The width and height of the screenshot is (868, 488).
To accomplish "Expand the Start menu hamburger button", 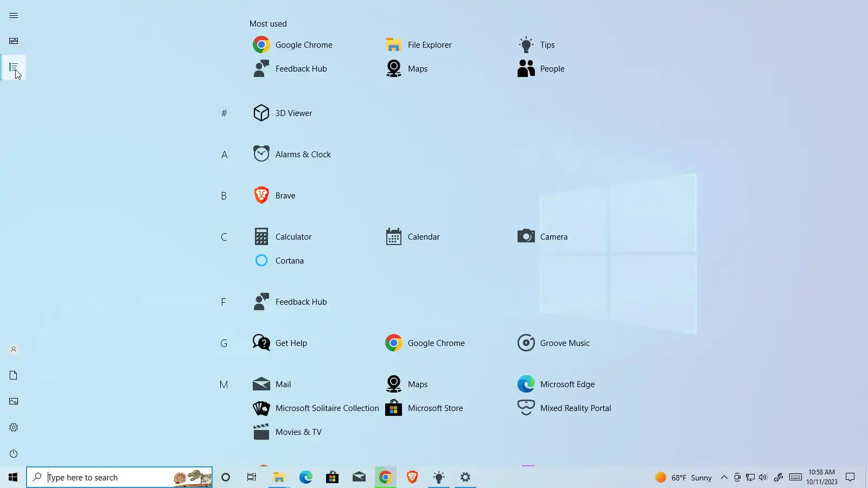I will pyautogui.click(x=14, y=15).
